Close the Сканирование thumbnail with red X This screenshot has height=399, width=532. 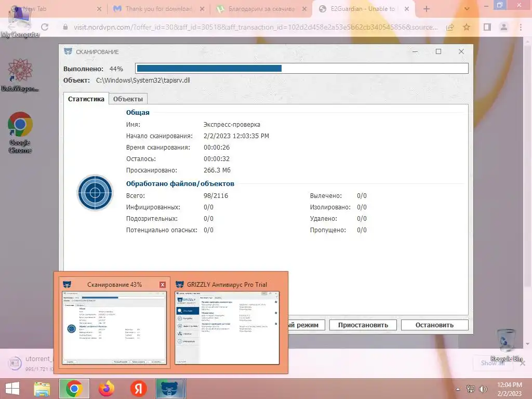coord(163,285)
